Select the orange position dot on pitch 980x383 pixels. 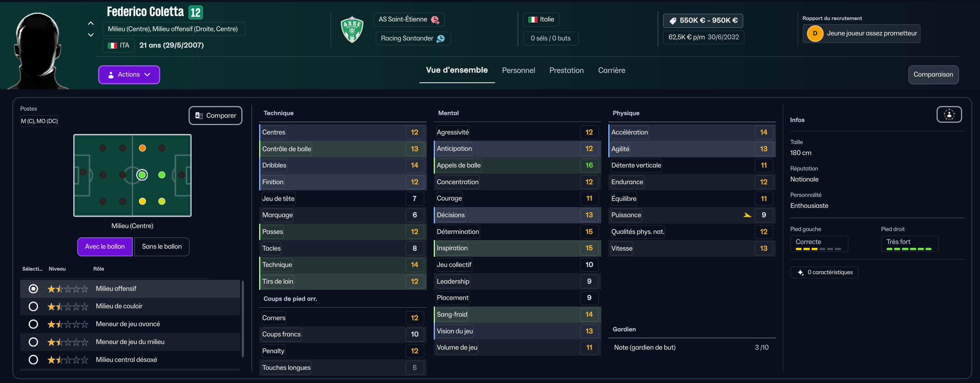click(142, 148)
